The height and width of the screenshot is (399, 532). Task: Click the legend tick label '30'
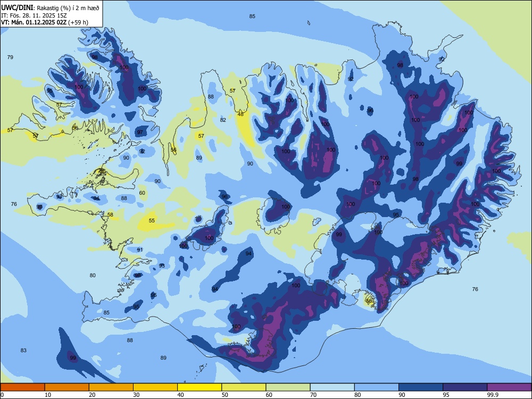tap(136, 395)
